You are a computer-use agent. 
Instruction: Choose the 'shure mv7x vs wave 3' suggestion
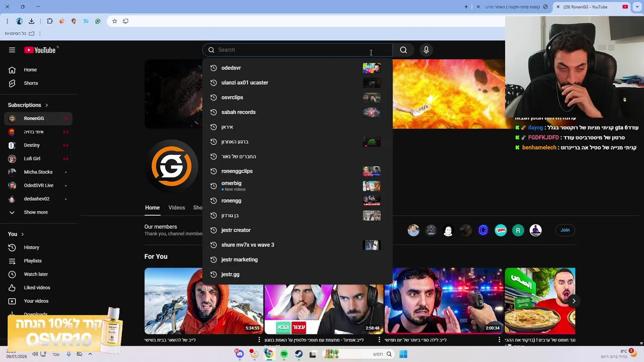[x=297, y=245]
